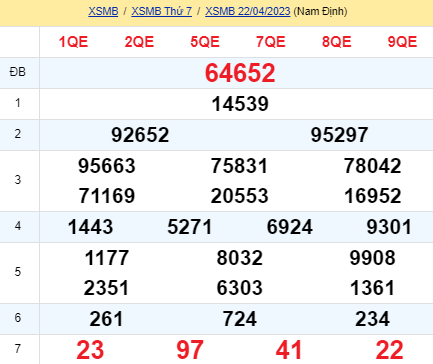Click sixth prize number 261

click(x=106, y=319)
